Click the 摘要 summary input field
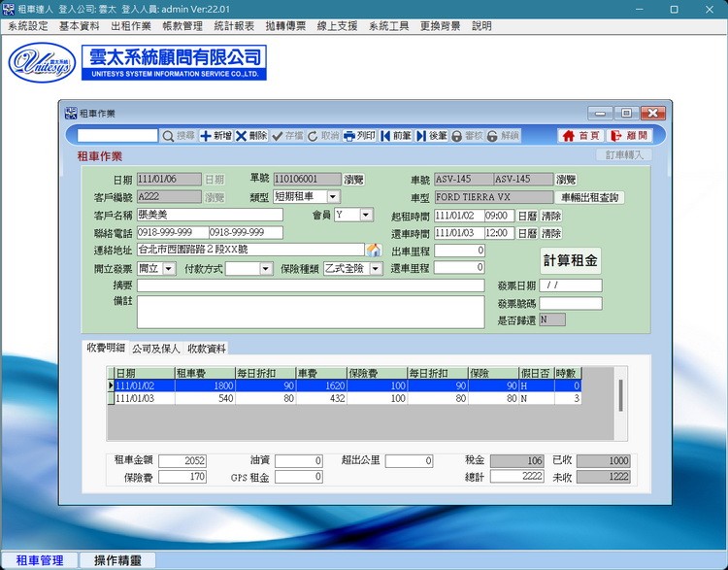The image size is (728, 570). [x=310, y=285]
